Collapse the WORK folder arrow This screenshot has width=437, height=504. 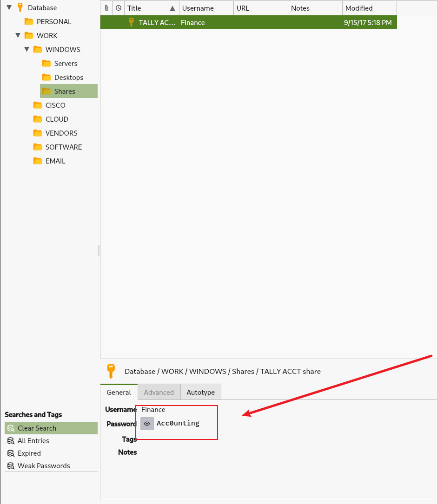click(18, 35)
